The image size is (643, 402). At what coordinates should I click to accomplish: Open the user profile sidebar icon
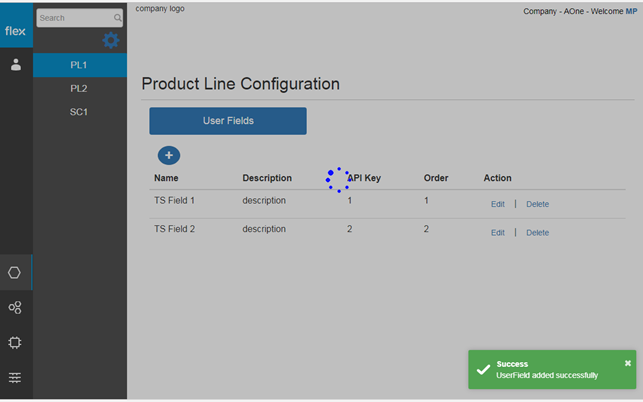16,64
